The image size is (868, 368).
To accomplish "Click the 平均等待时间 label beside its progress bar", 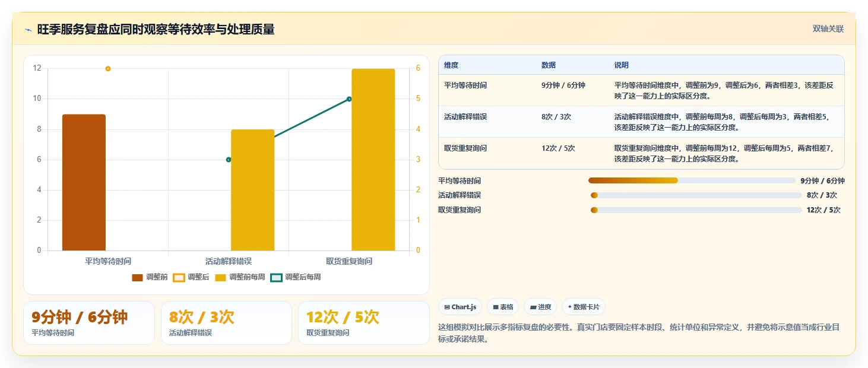I will 460,181.
